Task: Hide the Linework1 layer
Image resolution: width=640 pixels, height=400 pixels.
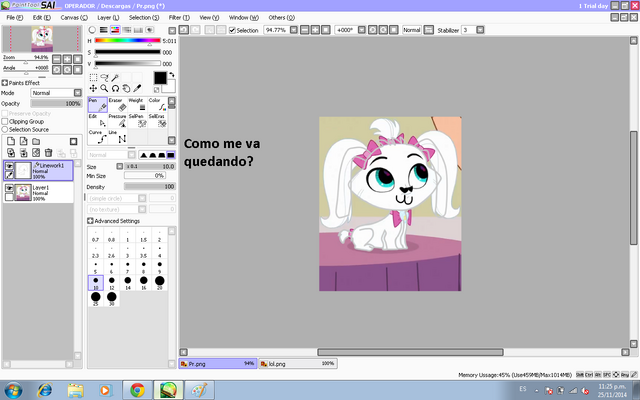Action: click(x=9, y=166)
